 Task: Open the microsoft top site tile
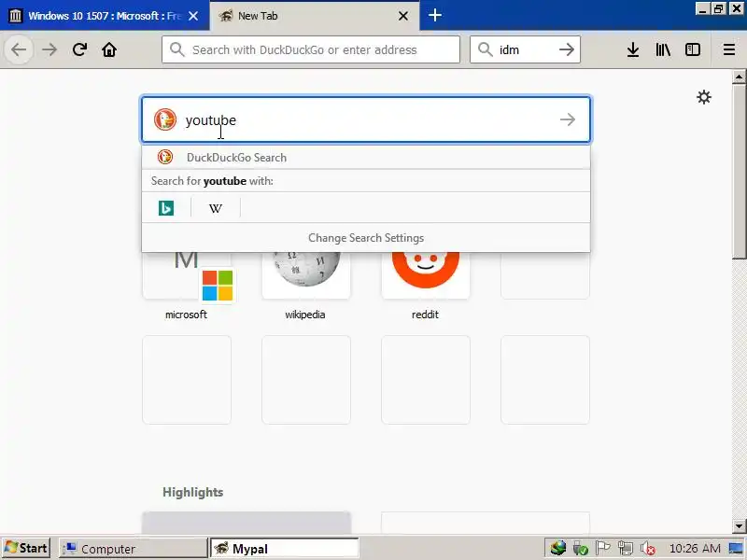186,276
